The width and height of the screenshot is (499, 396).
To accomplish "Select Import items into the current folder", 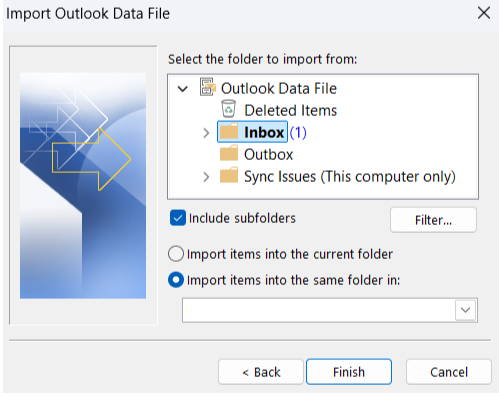I will tap(176, 254).
